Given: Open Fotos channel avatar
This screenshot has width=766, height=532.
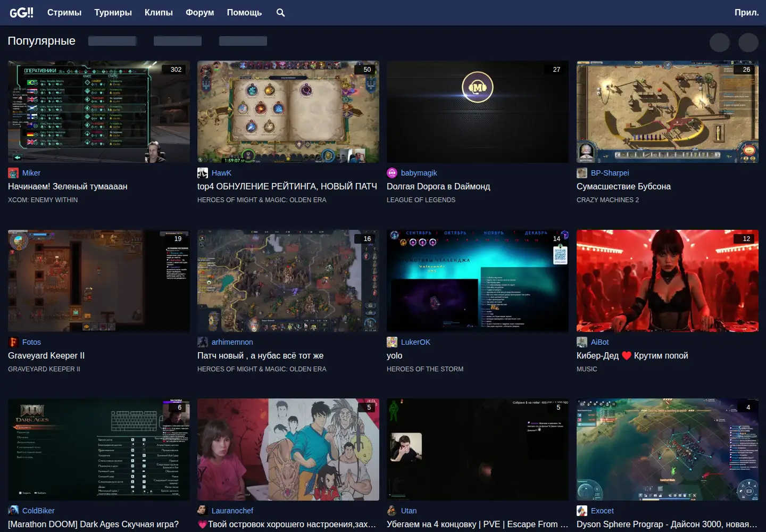Looking at the screenshot, I should 13,342.
